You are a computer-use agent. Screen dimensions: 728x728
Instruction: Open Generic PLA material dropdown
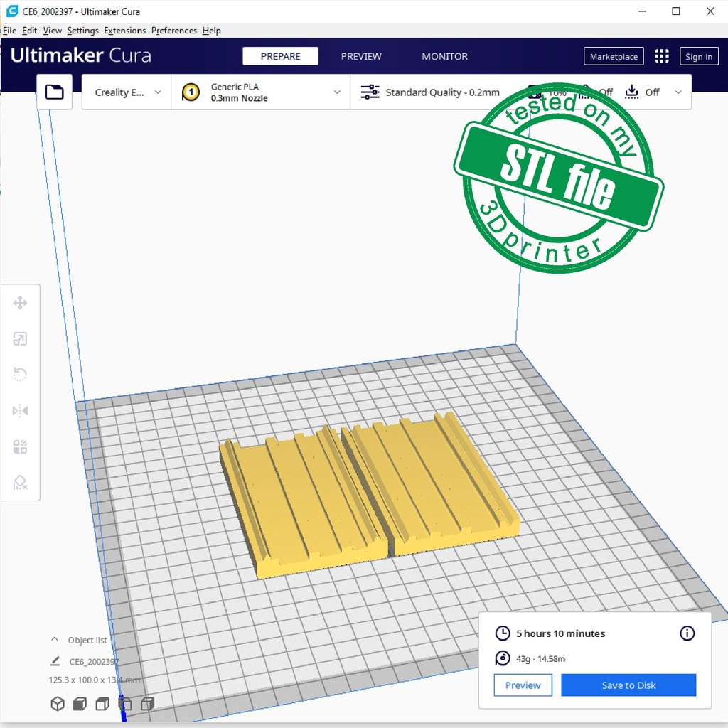(x=261, y=92)
